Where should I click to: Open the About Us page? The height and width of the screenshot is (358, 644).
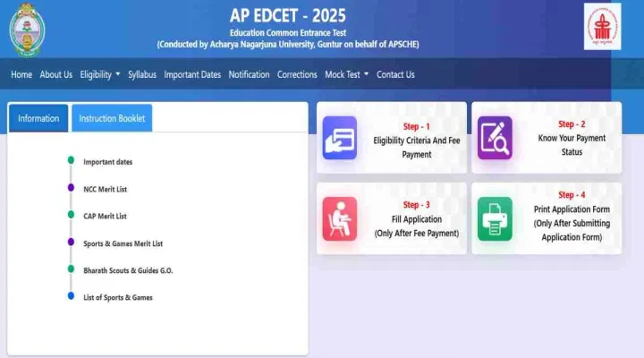click(x=55, y=74)
